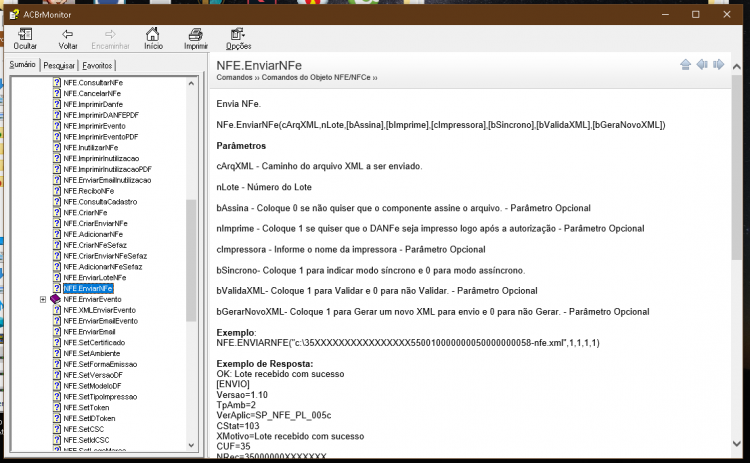
Task: Open the NFE.ImprimirDANFEPDF topic
Action: point(101,115)
